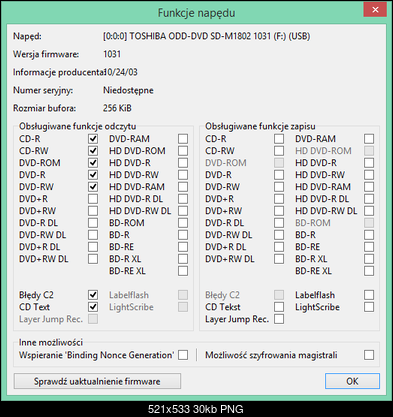Toggle DVD+RW checkbox under read functions
The height and width of the screenshot is (417, 393).
click(x=93, y=211)
